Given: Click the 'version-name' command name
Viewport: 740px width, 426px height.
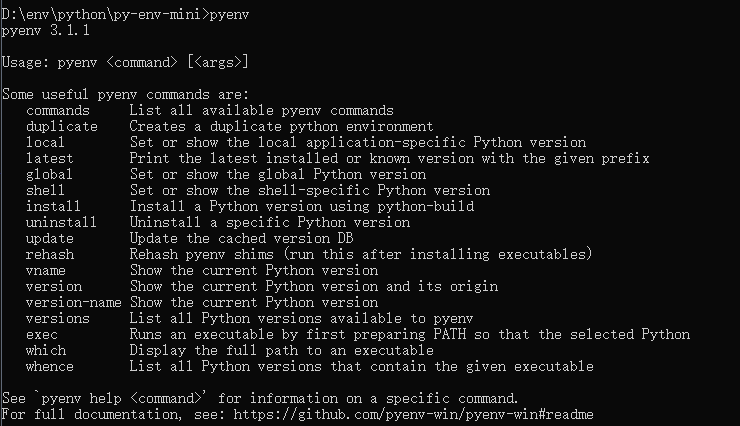Looking at the screenshot, I should pos(74,302).
